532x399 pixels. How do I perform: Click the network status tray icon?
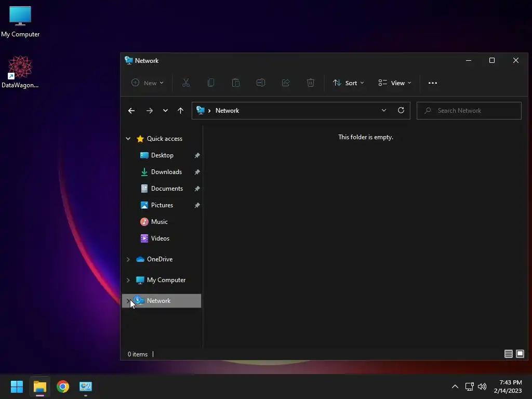click(x=469, y=387)
